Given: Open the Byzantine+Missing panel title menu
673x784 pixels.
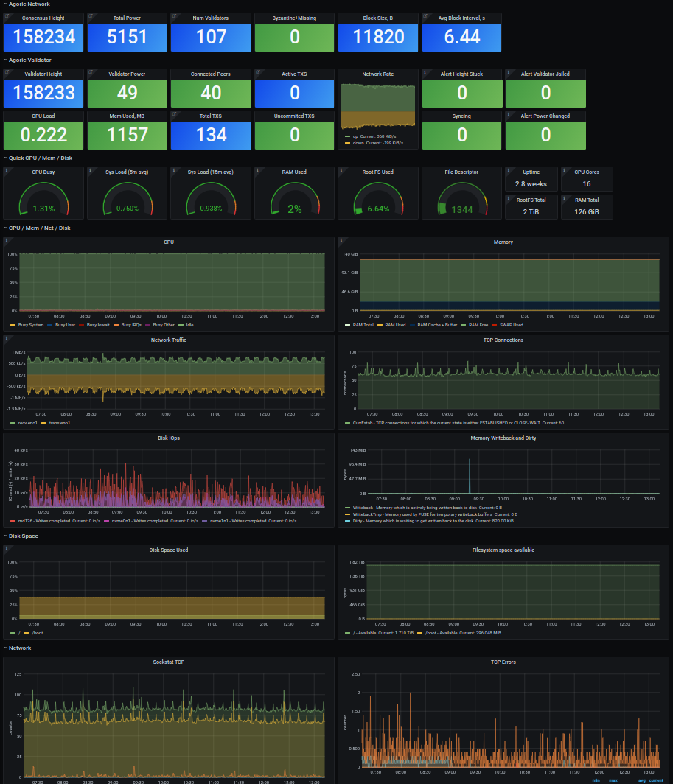Looking at the screenshot, I should [294, 18].
